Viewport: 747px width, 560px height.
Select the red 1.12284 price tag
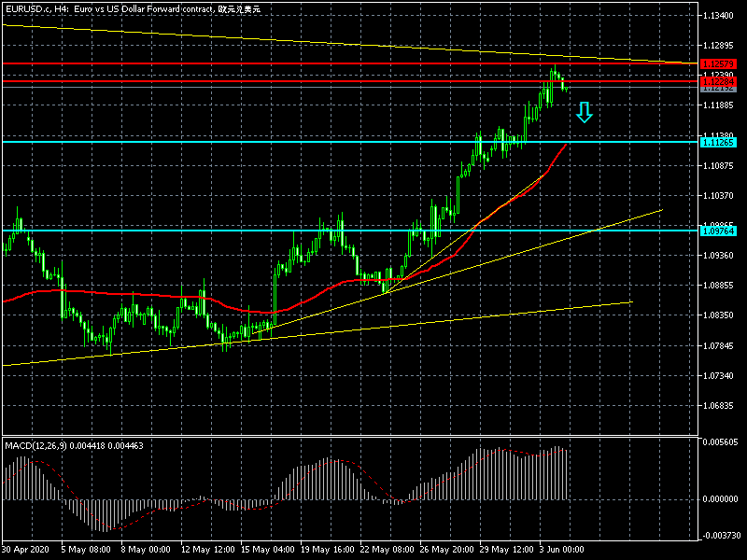click(718, 82)
